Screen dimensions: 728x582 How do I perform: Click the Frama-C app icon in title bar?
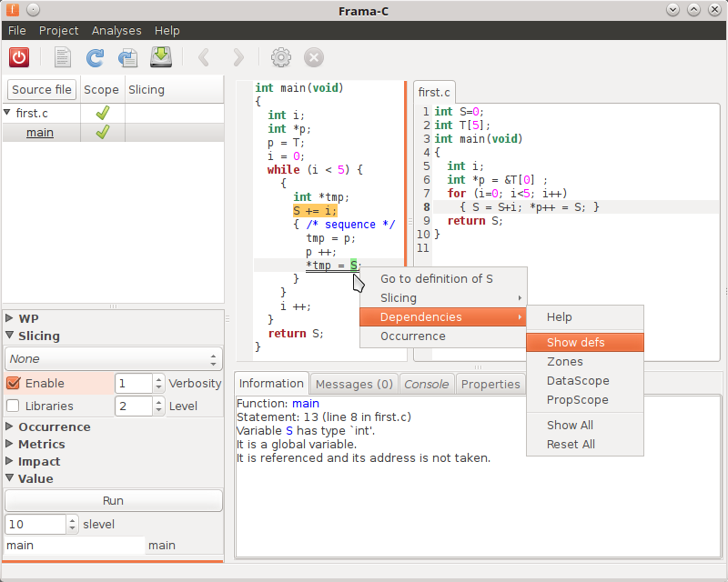[13, 9]
